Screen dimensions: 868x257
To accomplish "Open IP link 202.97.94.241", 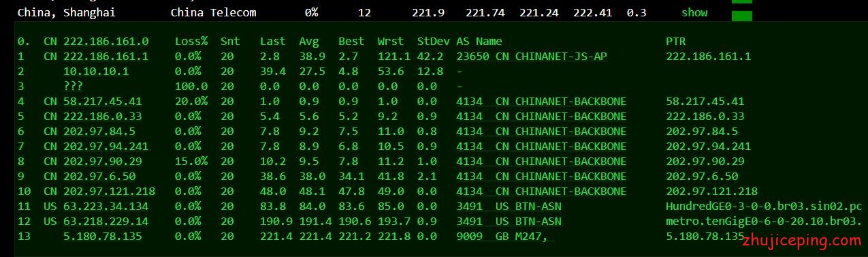I will point(106,147).
